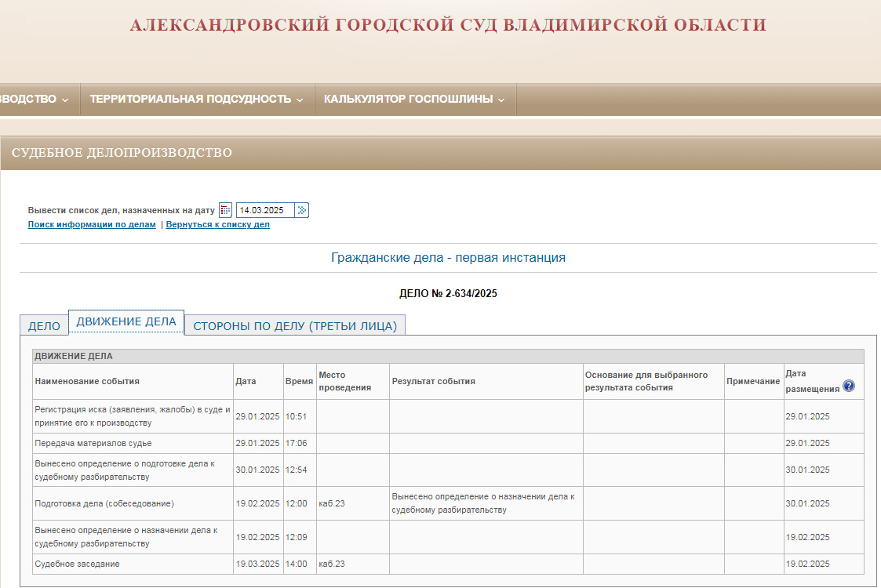Click the Вернуться к списку дел link
The image size is (881, 588).
pyautogui.click(x=217, y=224)
